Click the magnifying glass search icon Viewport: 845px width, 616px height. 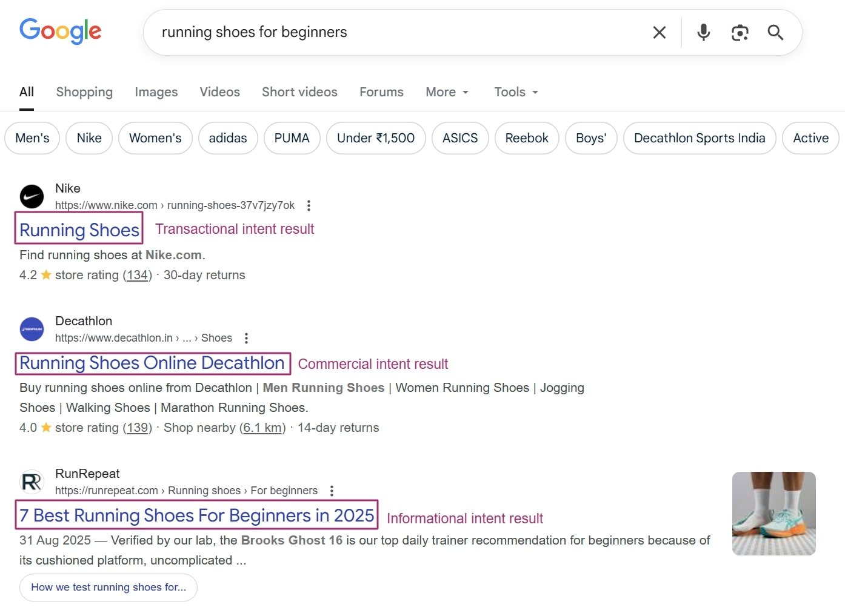coord(775,33)
